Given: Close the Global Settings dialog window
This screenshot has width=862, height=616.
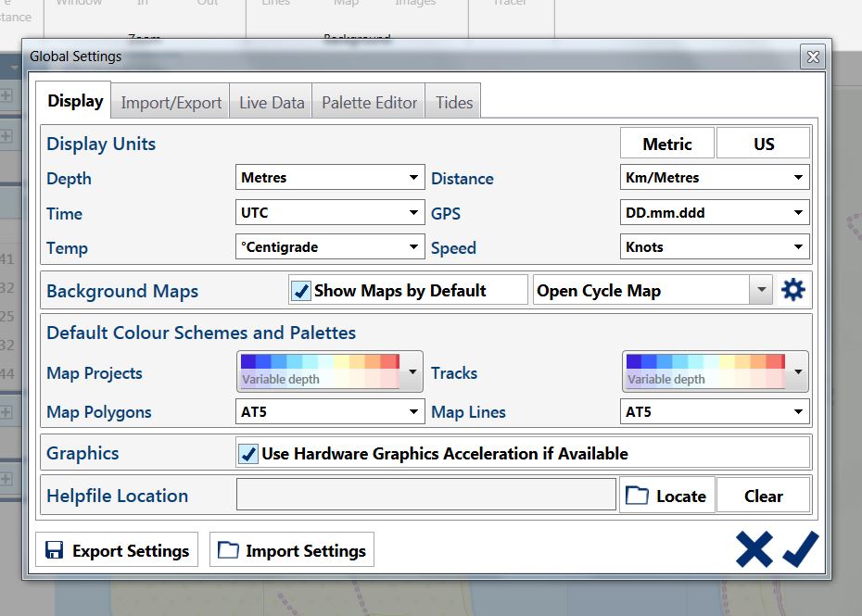Looking at the screenshot, I should coord(813,57).
